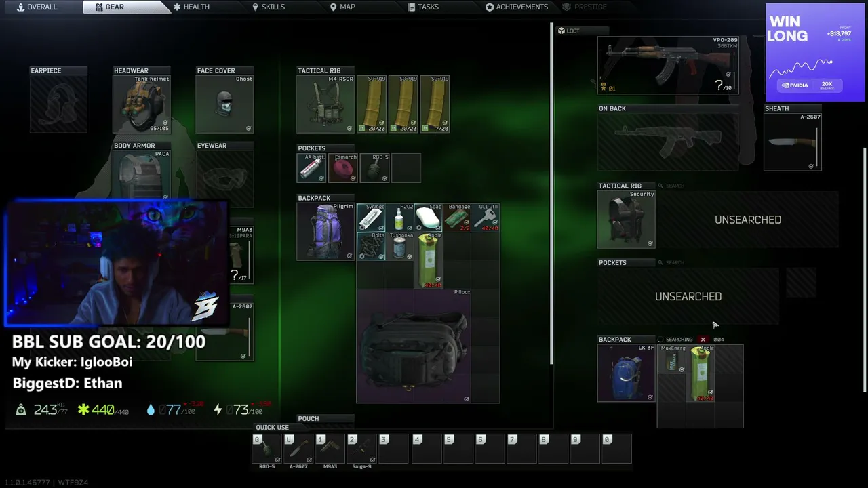The image size is (868, 488).
Task: Select the A-2607 knife in loot Sheath
Action: pyautogui.click(x=793, y=142)
